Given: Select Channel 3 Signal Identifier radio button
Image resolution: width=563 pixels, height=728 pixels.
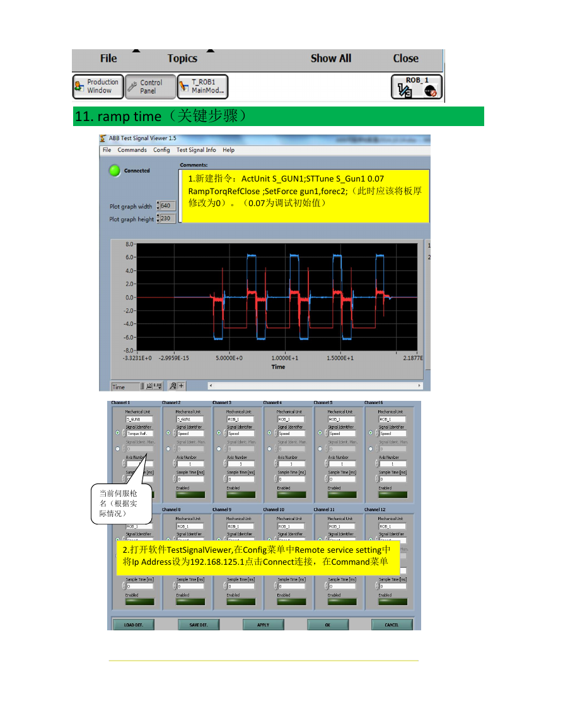Looking at the screenshot, I should (x=219, y=433).
